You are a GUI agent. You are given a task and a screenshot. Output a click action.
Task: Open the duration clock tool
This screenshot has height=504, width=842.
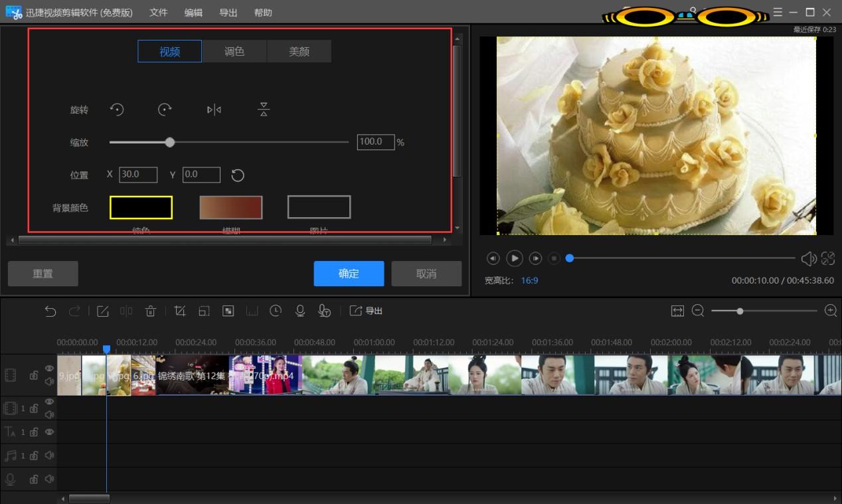click(x=276, y=311)
